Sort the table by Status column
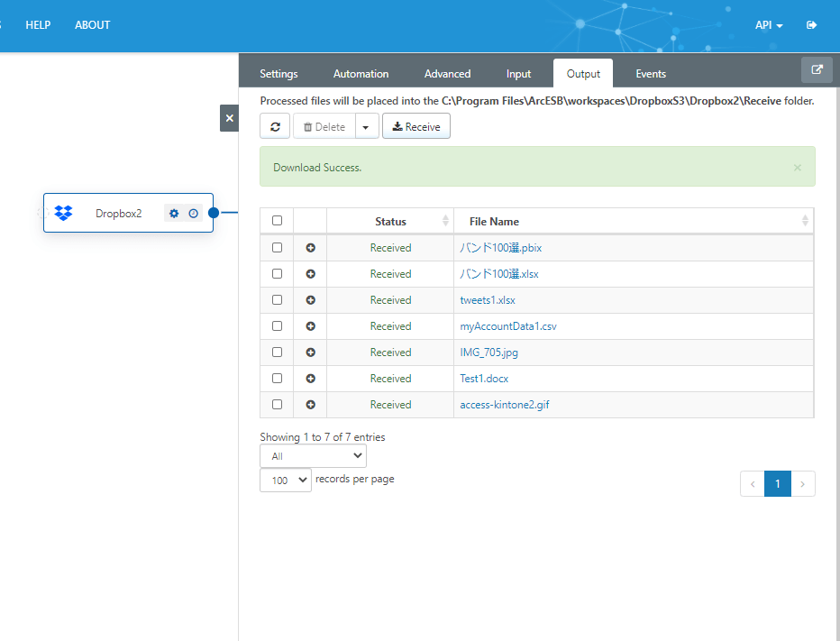Viewport: 840px width, 641px height. [390, 221]
